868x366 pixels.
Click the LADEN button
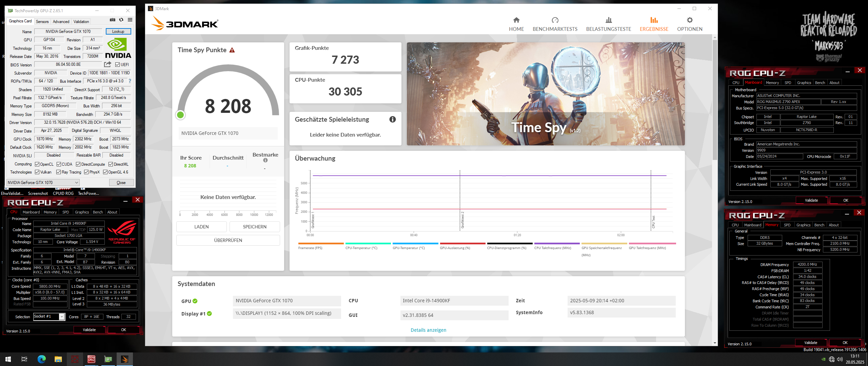point(201,227)
